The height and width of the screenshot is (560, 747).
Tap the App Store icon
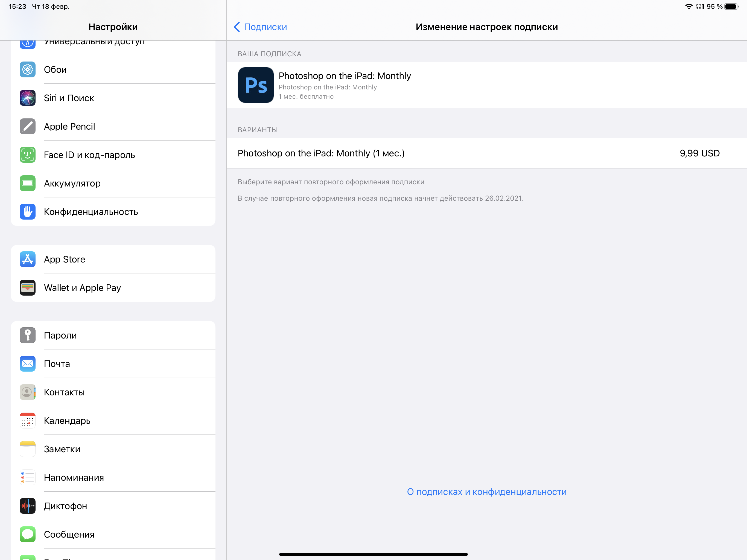tap(27, 259)
